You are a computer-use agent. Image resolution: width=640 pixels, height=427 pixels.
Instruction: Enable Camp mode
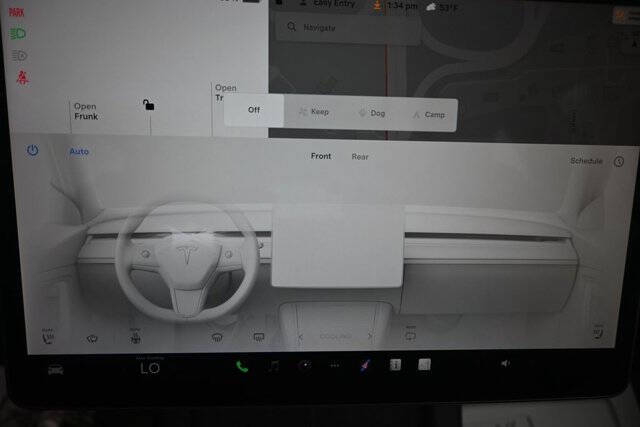point(429,115)
